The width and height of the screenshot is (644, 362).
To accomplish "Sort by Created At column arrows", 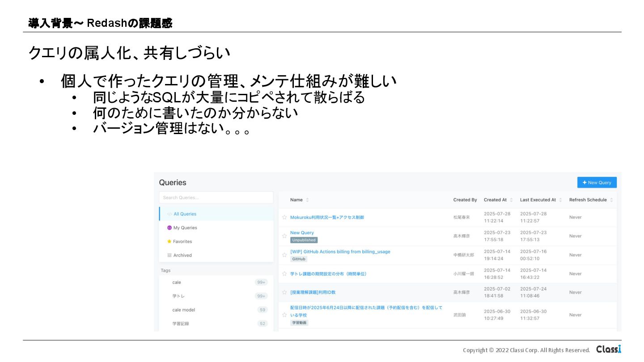I will (511, 200).
